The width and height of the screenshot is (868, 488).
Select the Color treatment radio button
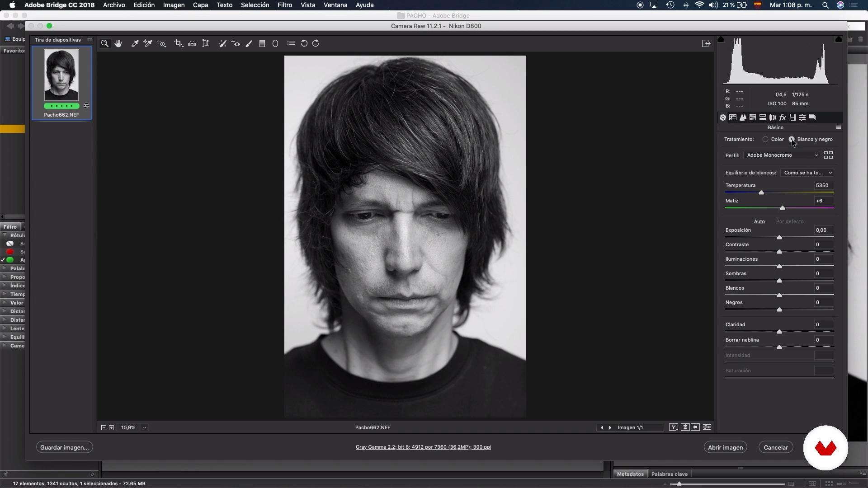point(765,139)
